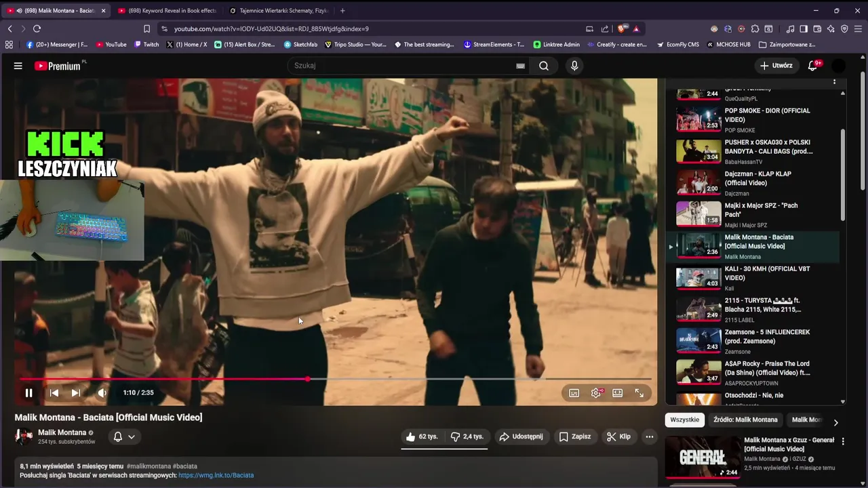
Task: Mute the video using the volume icon
Action: coord(102,392)
